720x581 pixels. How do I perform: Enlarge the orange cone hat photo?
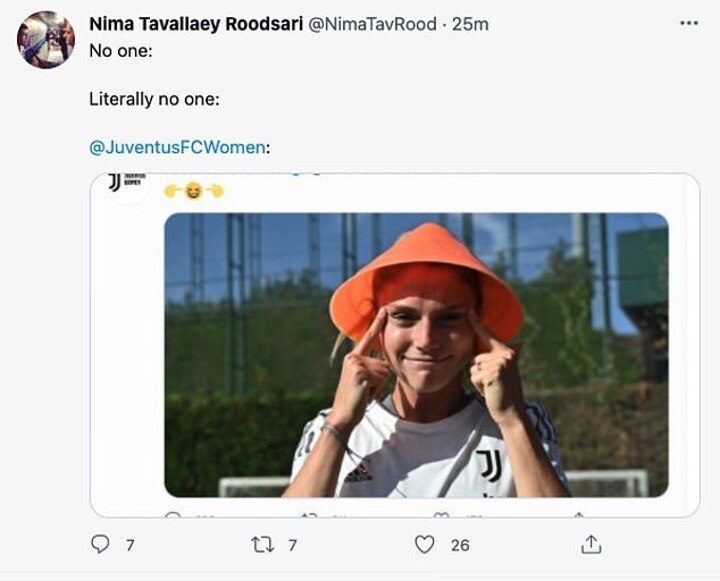pos(415,355)
